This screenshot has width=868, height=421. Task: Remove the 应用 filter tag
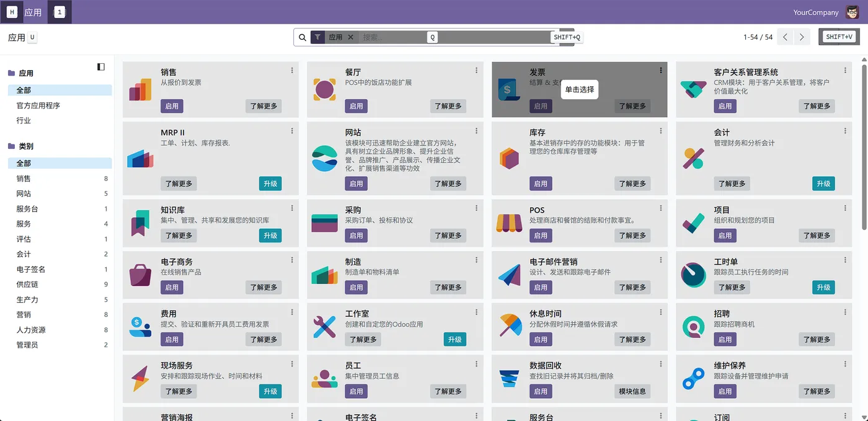(350, 37)
